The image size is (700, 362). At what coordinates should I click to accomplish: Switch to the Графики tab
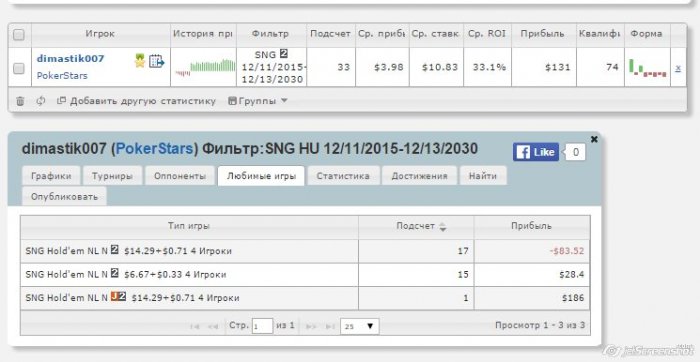tap(51, 176)
